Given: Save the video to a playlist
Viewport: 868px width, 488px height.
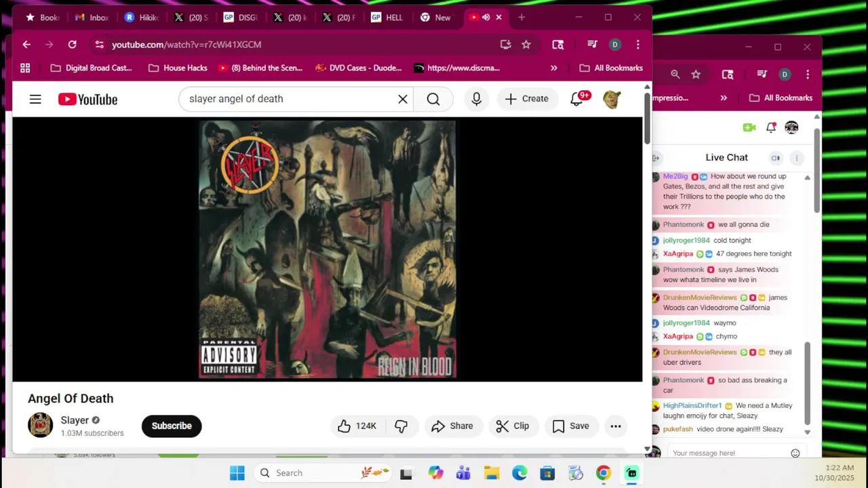Looking at the screenshot, I should tap(571, 426).
